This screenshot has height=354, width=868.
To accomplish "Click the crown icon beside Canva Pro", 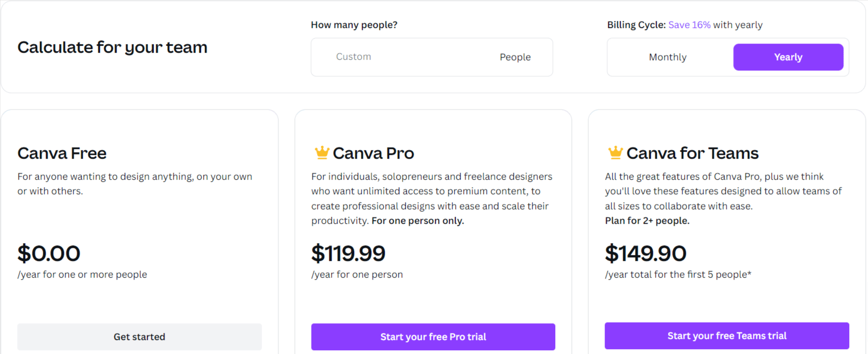I will [x=322, y=152].
